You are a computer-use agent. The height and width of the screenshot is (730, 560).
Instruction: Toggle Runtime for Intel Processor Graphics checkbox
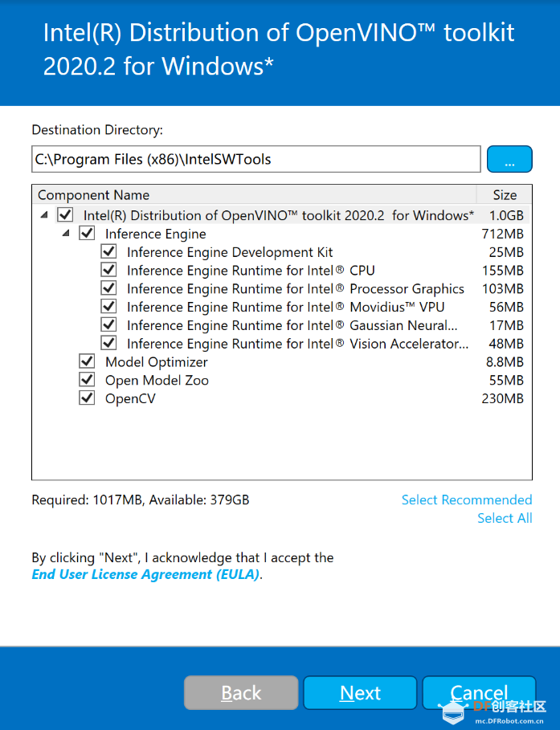(108, 288)
